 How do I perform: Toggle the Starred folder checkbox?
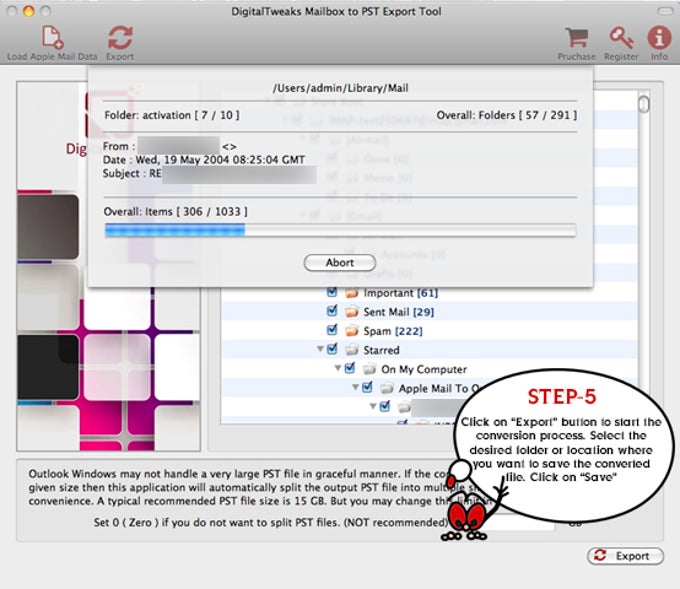(x=332, y=349)
